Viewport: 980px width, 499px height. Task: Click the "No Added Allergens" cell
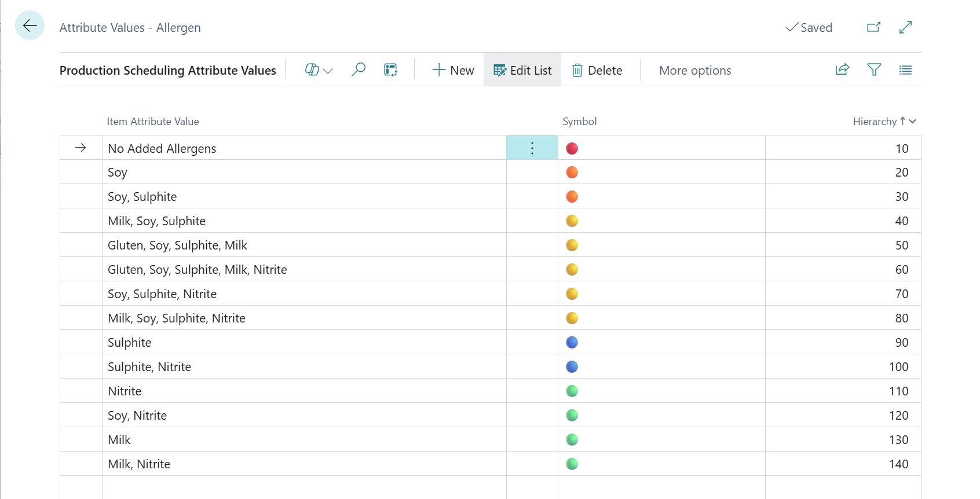coord(304,148)
